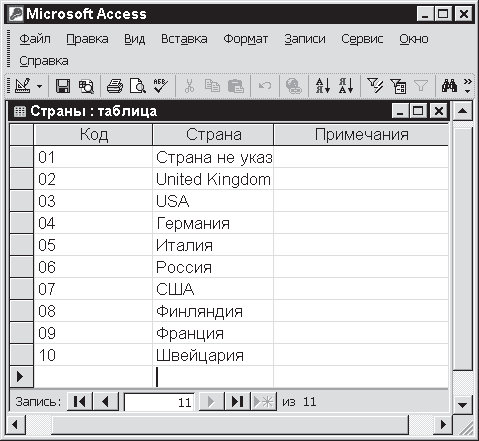This screenshot has height=441, width=479.
Task: Click the Print toolbar icon
Action: pos(114,86)
